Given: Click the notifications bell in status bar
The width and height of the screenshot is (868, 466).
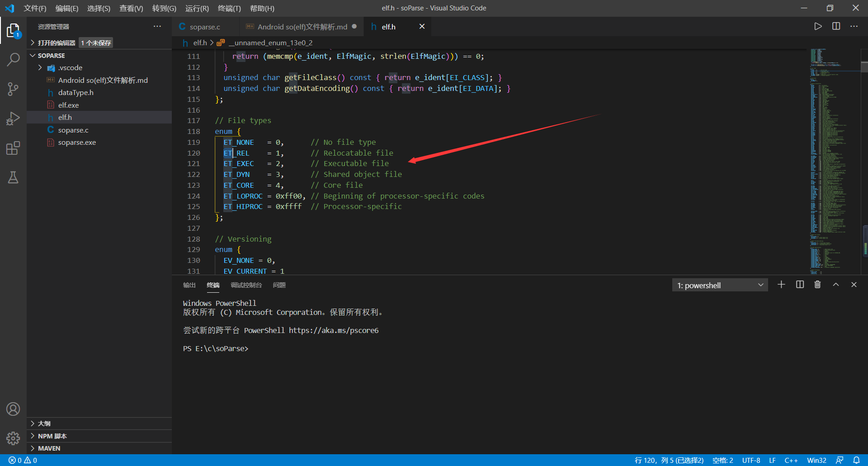Looking at the screenshot, I should tap(856, 460).
